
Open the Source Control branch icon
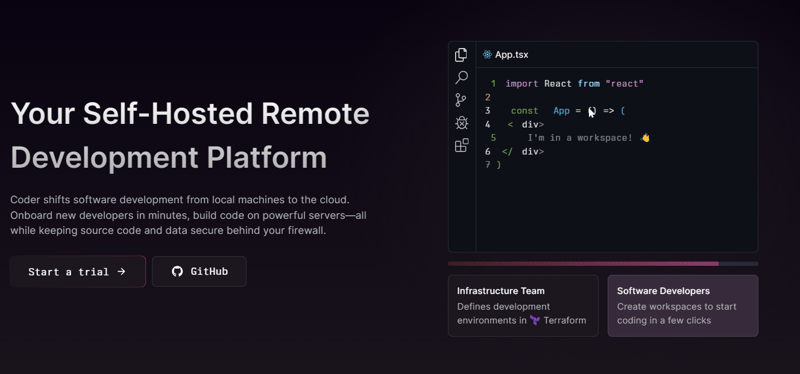tap(461, 100)
